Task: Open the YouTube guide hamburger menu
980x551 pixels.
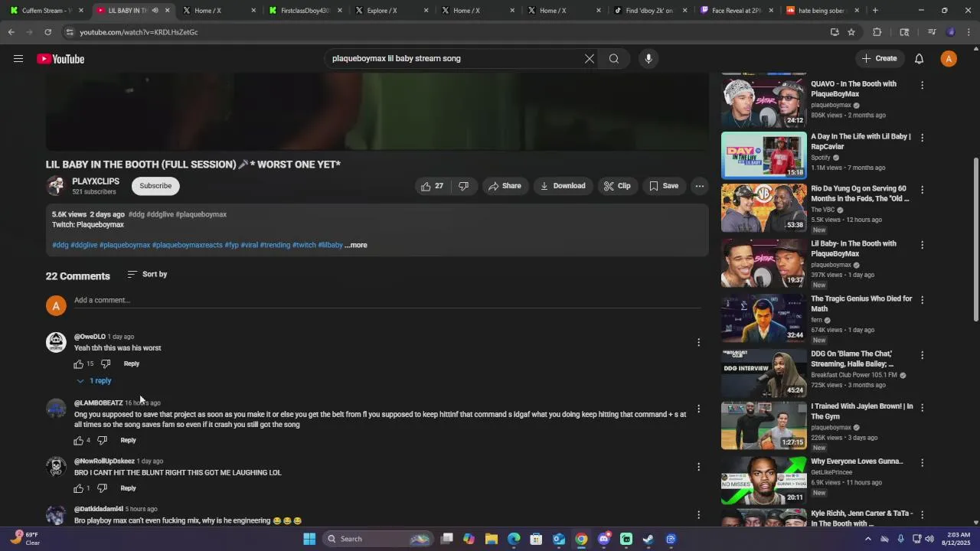Action: click(18, 59)
